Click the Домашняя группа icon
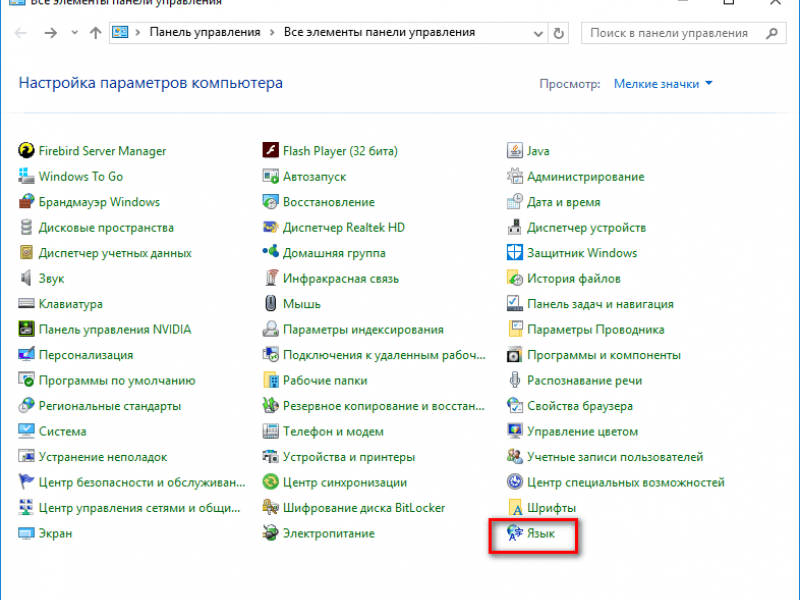The image size is (800, 600). click(x=270, y=253)
